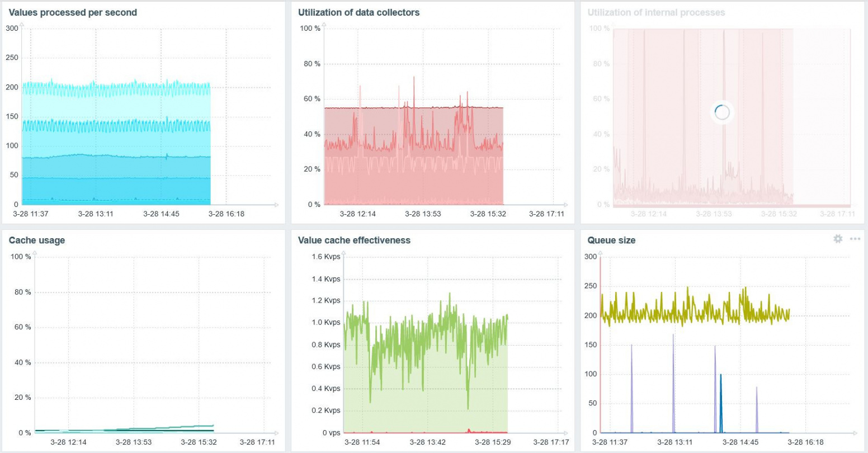This screenshot has height=453, width=868.
Task: Click '40 %' in the Cache usage graph
Action: click(x=22, y=362)
